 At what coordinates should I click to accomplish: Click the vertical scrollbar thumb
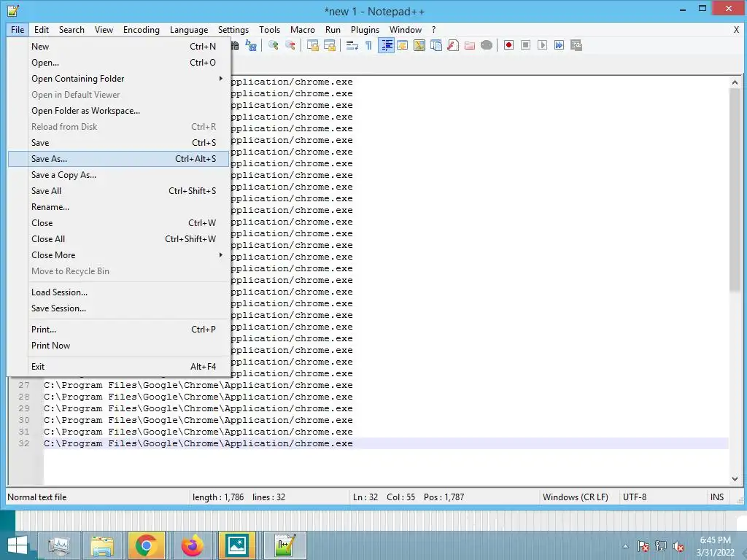(735, 190)
